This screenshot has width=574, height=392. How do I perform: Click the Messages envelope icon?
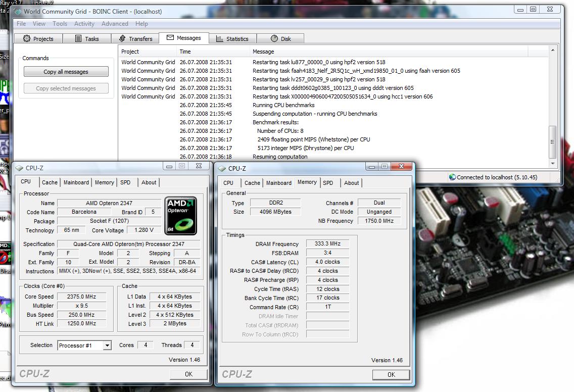coord(170,37)
